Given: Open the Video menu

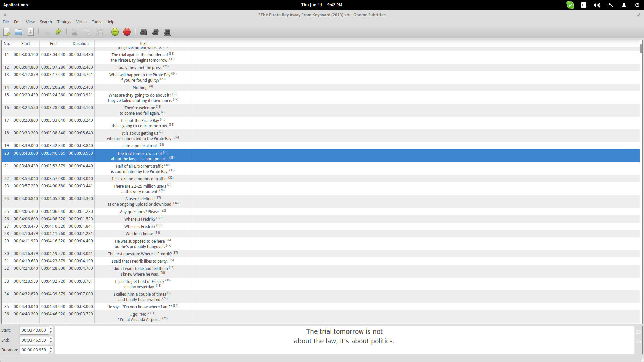Looking at the screenshot, I should pos(81,22).
